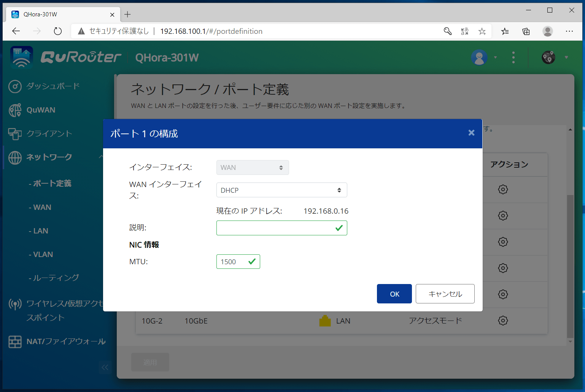Click the browser password key icon
Screen dimensions: 585x392
448,31
